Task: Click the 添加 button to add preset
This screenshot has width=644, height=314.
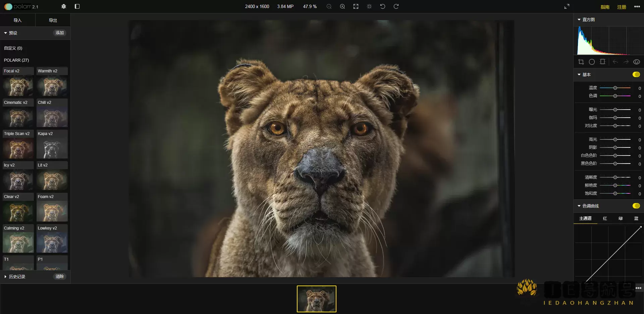Action: pos(59,33)
